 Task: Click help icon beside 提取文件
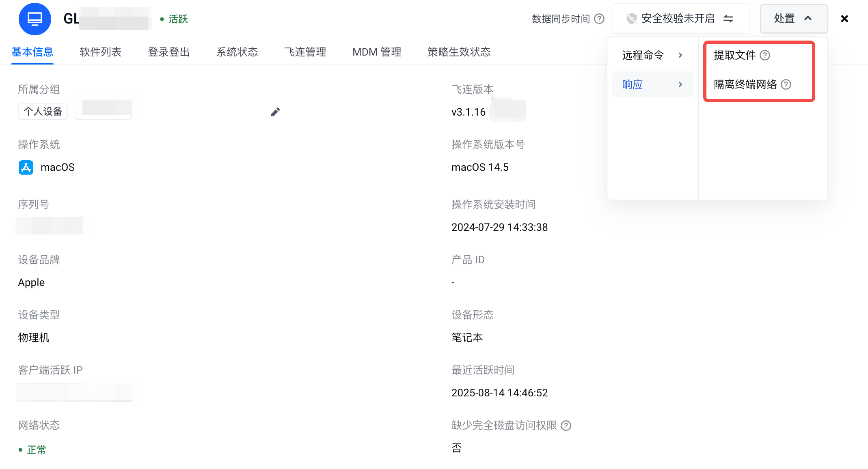[765, 55]
